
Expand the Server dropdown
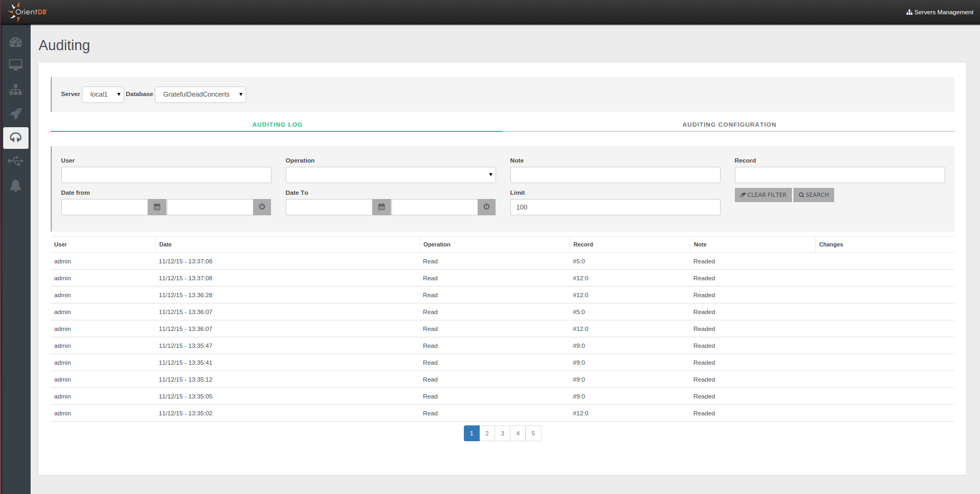[x=103, y=94]
